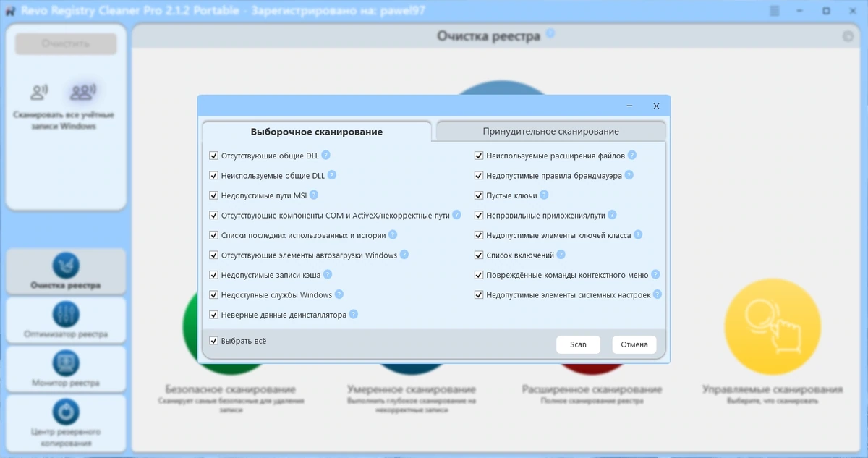Toggle Отсутствующие компоненты COM и ActiveX checkbox
Viewport: 868px width, 458px height.
213,215
